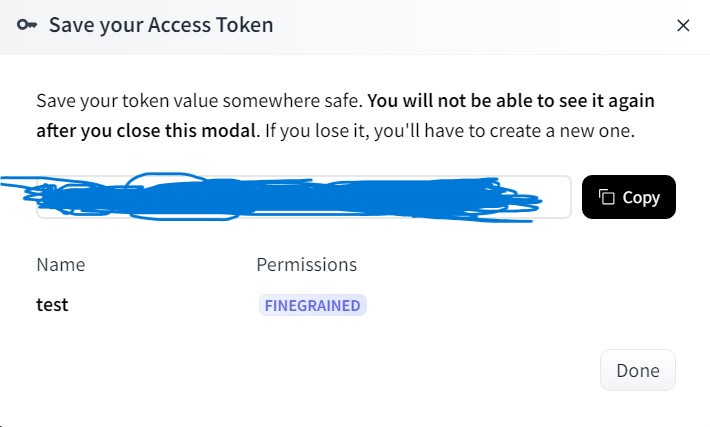Copy the access token with the Copy button label
This screenshot has height=427, width=710.
(641, 198)
